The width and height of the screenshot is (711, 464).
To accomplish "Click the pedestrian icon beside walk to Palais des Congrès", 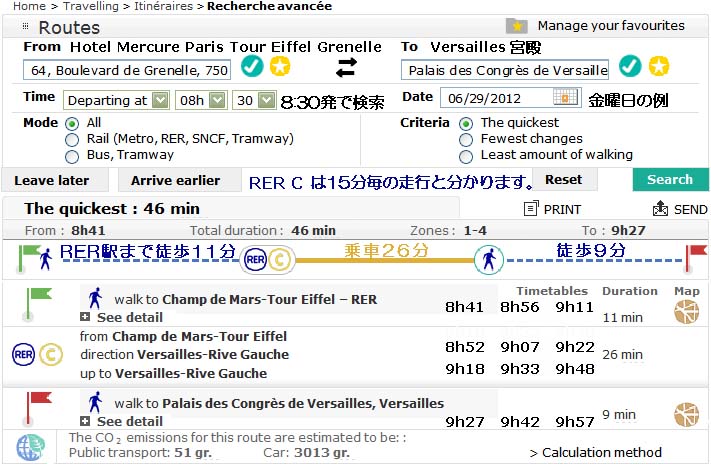I will click(x=95, y=402).
